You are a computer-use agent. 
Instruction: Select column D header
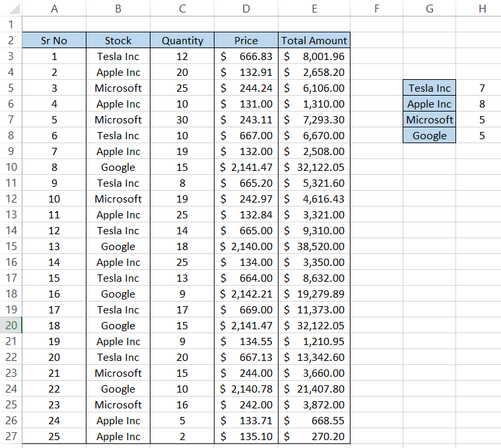click(x=246, y=9)
